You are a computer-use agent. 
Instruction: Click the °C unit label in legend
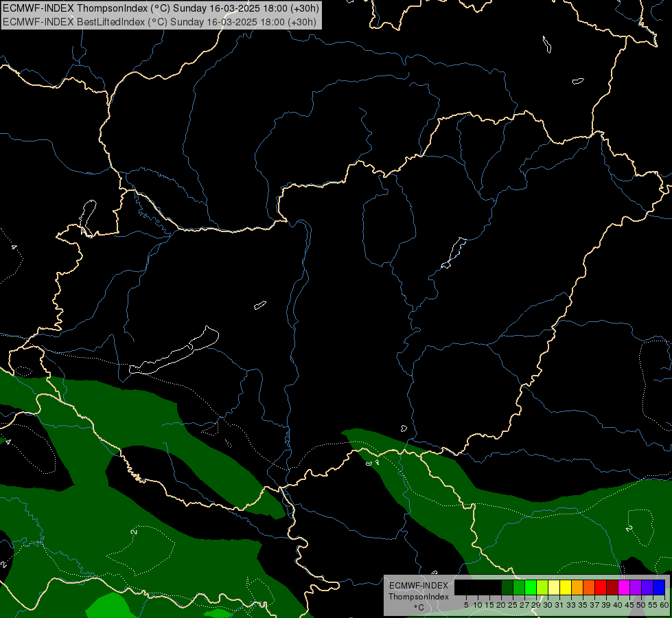coord(419,608)
